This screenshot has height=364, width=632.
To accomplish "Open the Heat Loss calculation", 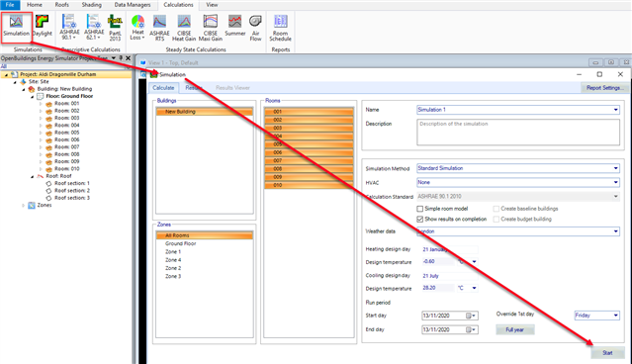I will pyautogui.click(x=137, y=27).
